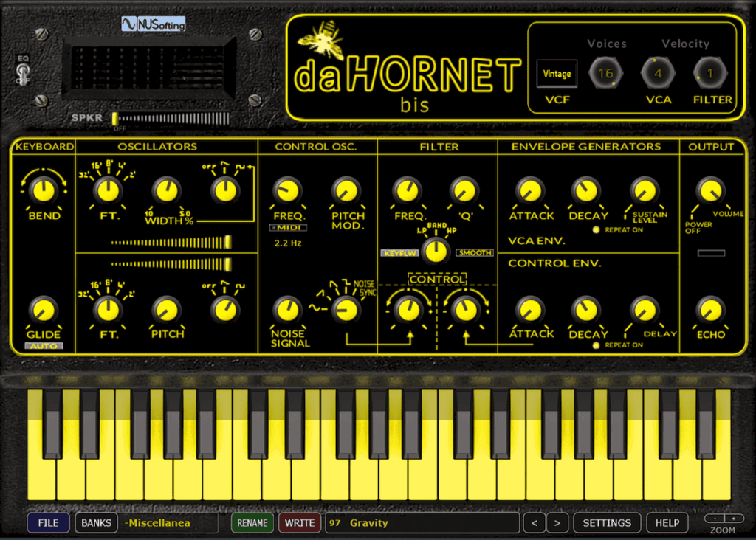Click oscillator 1 waveform selector knob
This screenshot has width=756, height=540.
[x=225, y=190]
